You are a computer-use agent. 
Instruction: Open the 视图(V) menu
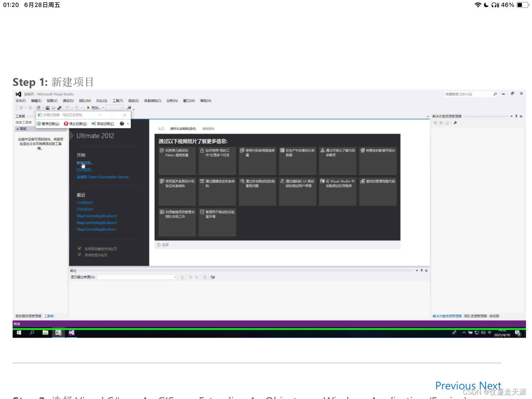tap(52, 101)
